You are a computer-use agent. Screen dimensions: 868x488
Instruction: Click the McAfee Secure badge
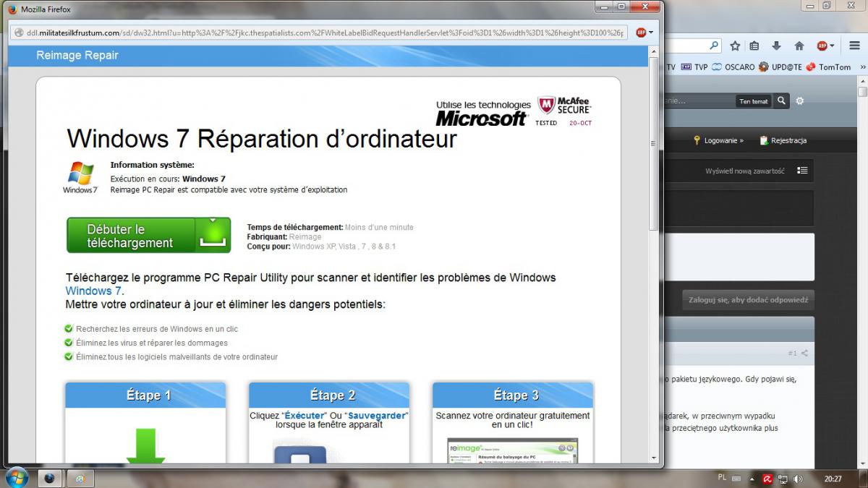click(565, 110)
